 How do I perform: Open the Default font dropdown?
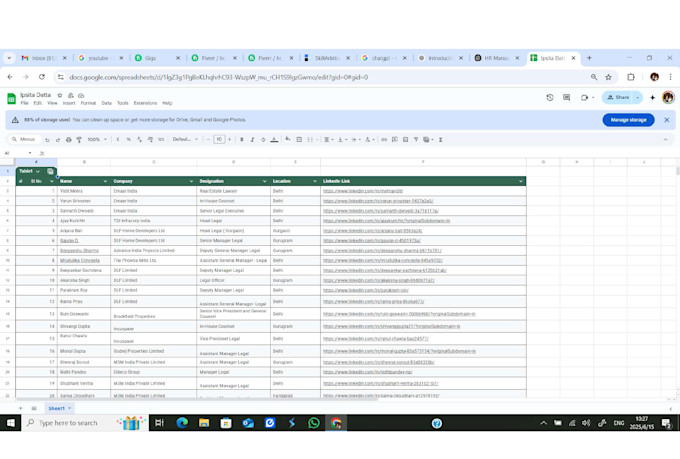coord(185,140)
